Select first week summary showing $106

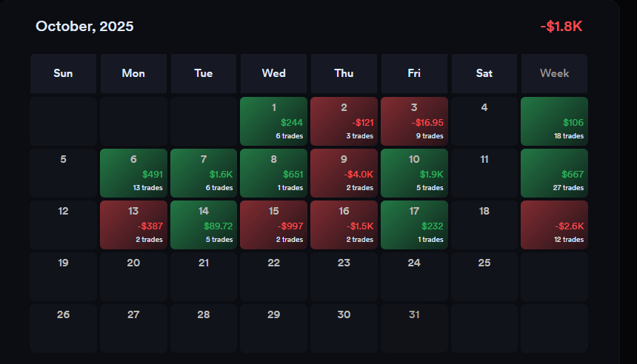pyautogui.click(x=554, y=121)
